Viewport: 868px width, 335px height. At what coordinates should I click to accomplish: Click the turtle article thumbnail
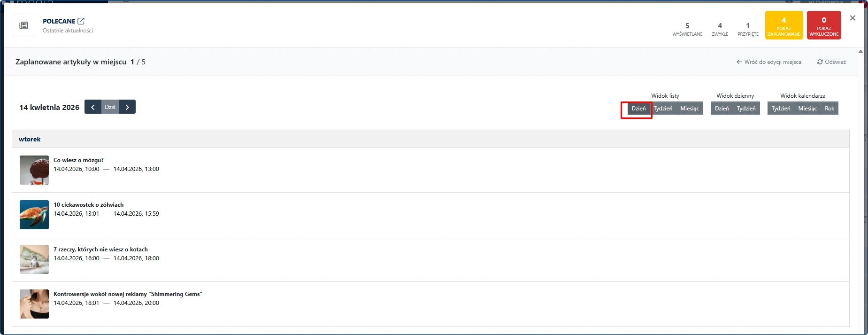[x=34, y=215]
